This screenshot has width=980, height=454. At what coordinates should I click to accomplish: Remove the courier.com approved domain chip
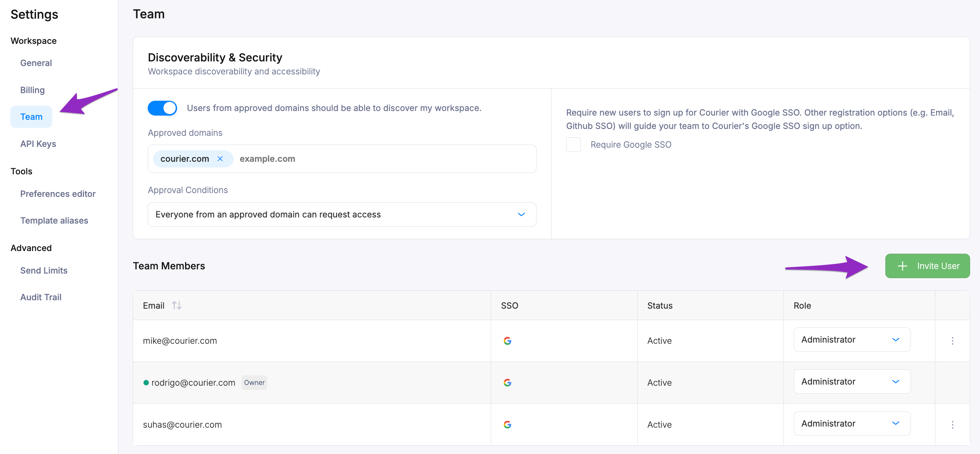coord(220,159)
